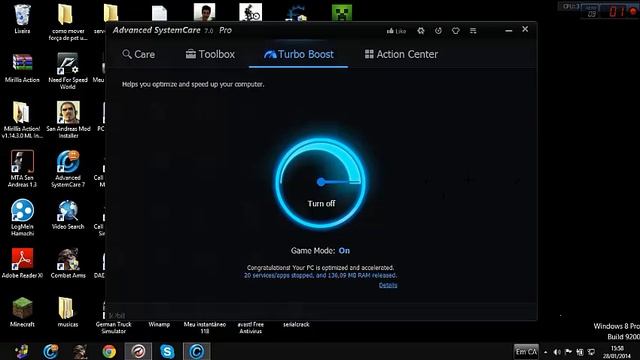Click Advanced SystemCare taskbar button
This screenshot has height=360, width=640.
[196, 351]
